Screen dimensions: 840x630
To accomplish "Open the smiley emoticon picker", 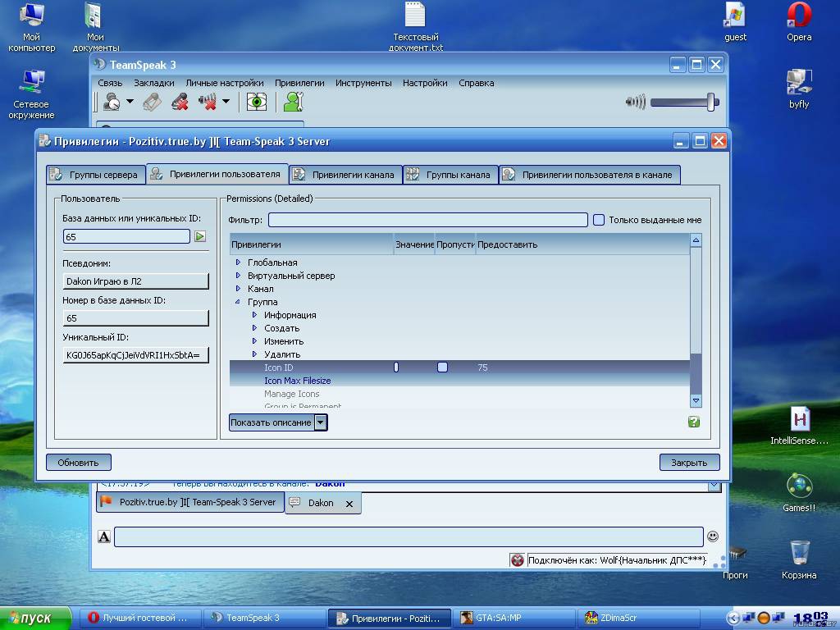I will (713, 536).
